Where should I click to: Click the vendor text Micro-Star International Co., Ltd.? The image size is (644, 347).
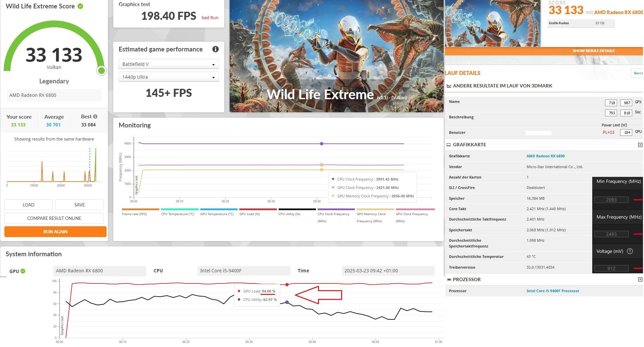555,167
